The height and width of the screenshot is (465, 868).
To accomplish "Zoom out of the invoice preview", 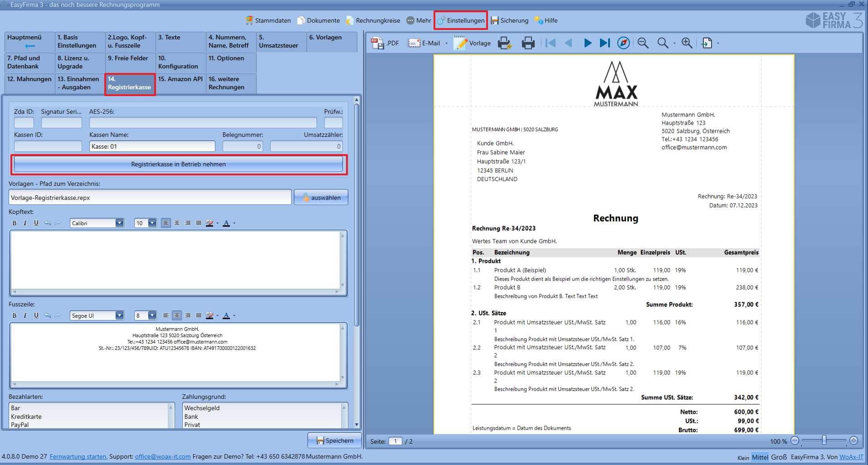I will click(x=643, y=43).
